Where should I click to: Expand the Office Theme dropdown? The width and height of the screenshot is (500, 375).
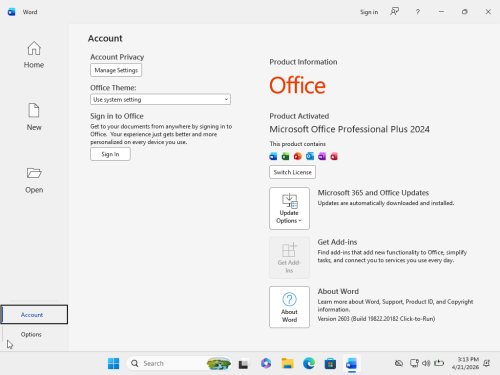(160, 99)
